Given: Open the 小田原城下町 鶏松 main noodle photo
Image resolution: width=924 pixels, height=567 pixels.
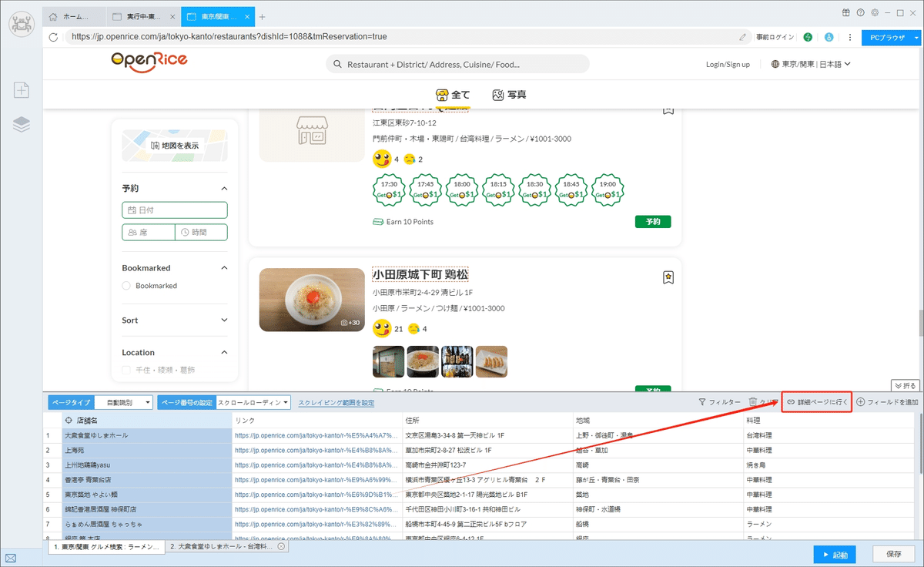Looking at the screenshot, I should [x=312, y=300].
